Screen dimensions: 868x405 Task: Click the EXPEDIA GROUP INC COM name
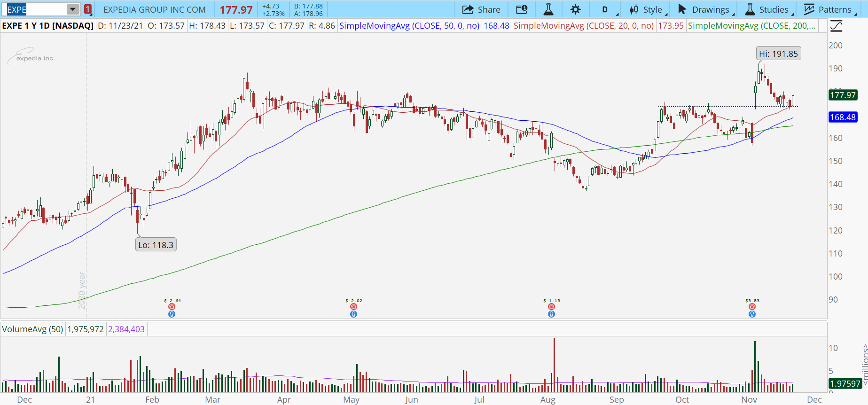155,9
